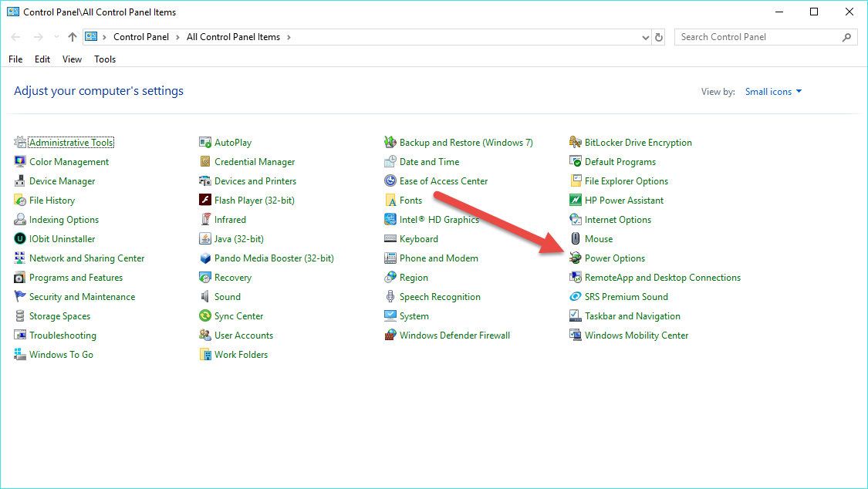Launch the IObit Uninstaller icon
This screenshot has width=868, height=489.
click(x=20, y=239)
